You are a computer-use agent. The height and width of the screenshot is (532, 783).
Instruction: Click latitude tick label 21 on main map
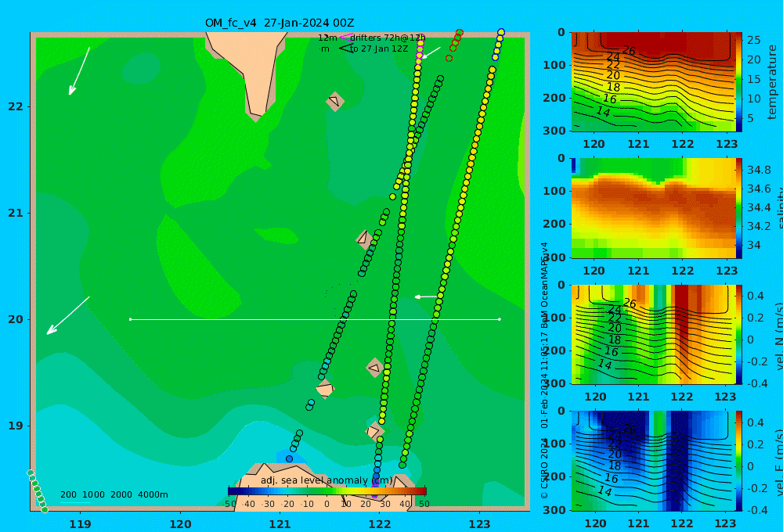click(x=16, y=213)
